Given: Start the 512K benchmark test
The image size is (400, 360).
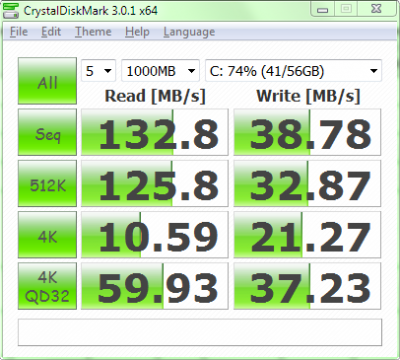Looking at the screenshot, I should coord(47,184).
